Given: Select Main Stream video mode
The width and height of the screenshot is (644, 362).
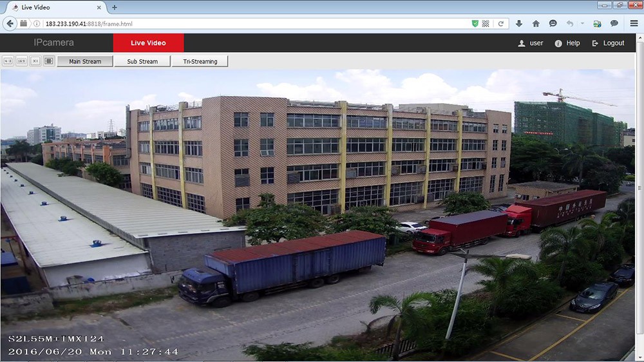Looking at the screenshot, I should [x=85, y=61].
